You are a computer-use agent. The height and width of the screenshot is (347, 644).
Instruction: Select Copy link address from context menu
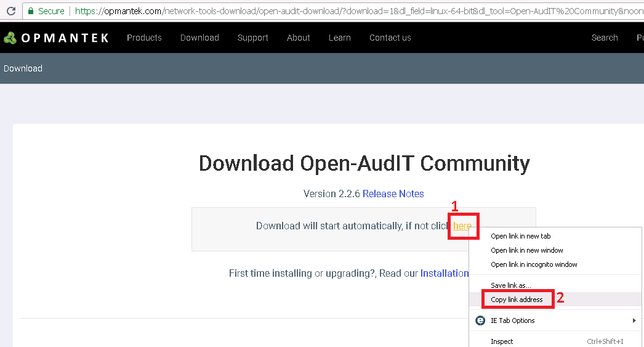(517, 300)
